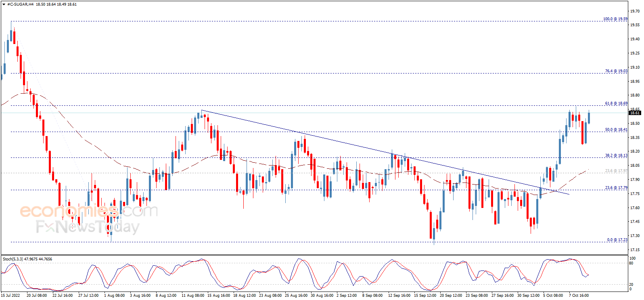Click the Stoch(5,3,3) indicator label

pos(27,259)
